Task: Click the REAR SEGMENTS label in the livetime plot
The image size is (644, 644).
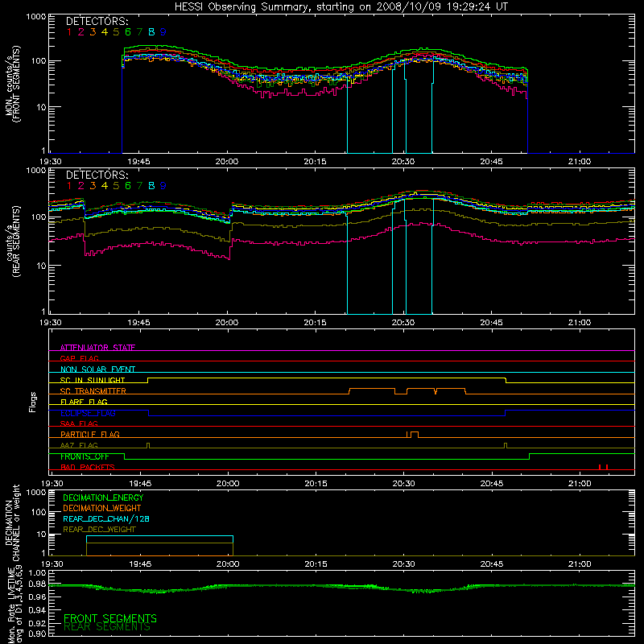Action: click(107, 627)
